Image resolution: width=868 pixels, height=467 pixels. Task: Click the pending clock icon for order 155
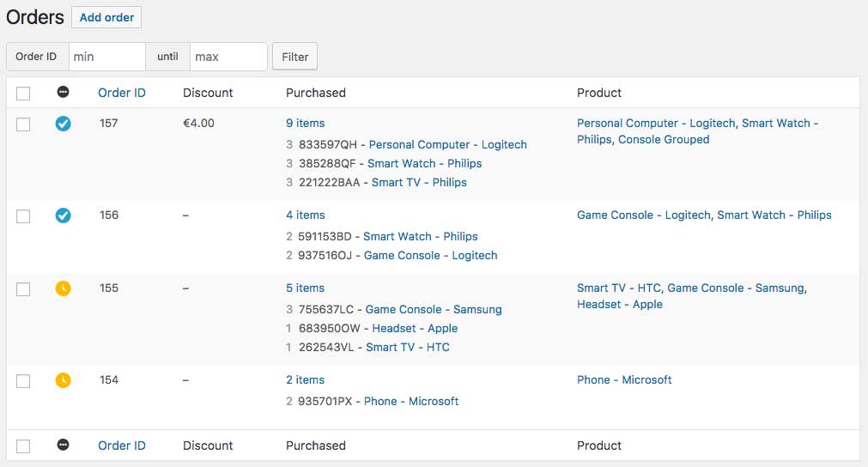click(64, 288)
